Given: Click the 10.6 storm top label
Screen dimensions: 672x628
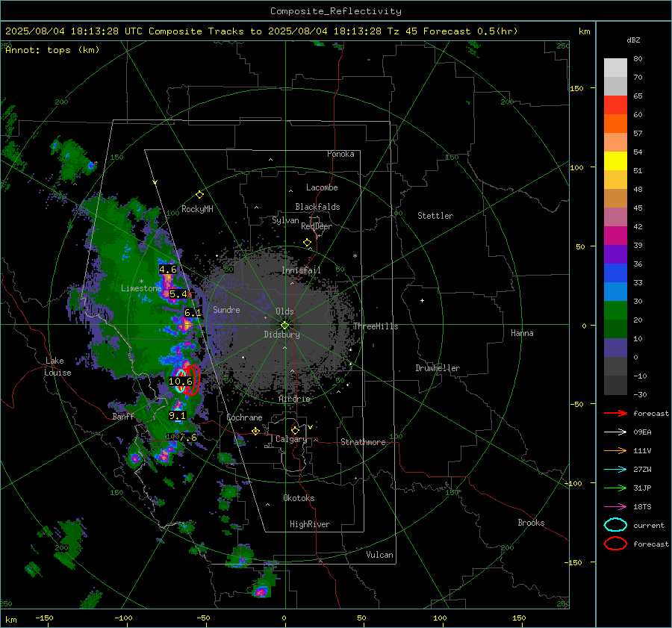Looking at the screenshot, I should (x=181, y=381).
